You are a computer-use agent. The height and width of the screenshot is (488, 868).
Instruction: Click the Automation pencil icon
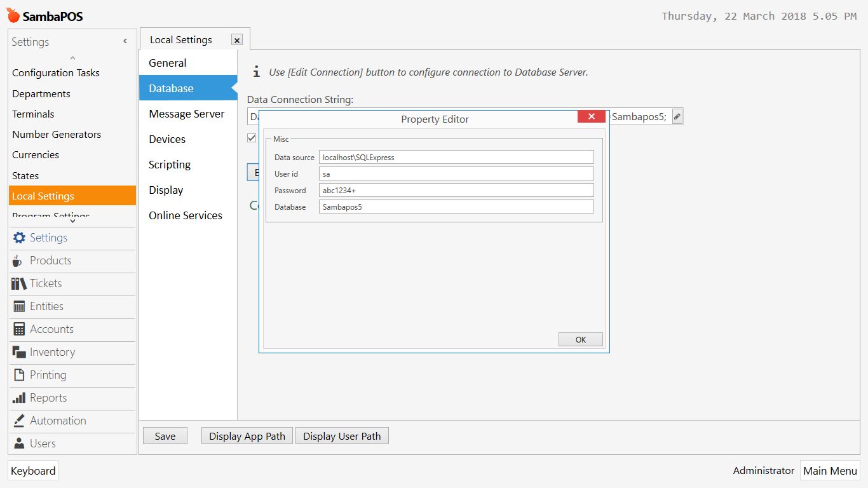[19, 421]
